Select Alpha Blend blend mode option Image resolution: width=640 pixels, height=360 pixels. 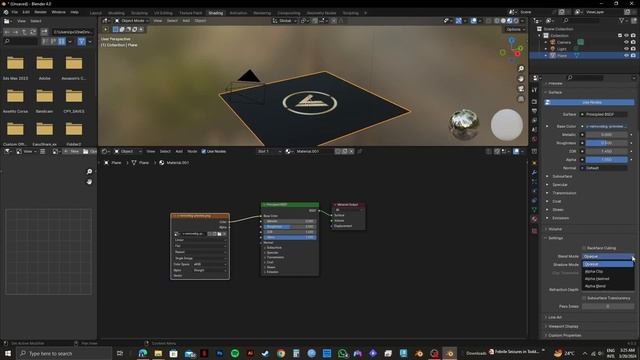point(607,286)
